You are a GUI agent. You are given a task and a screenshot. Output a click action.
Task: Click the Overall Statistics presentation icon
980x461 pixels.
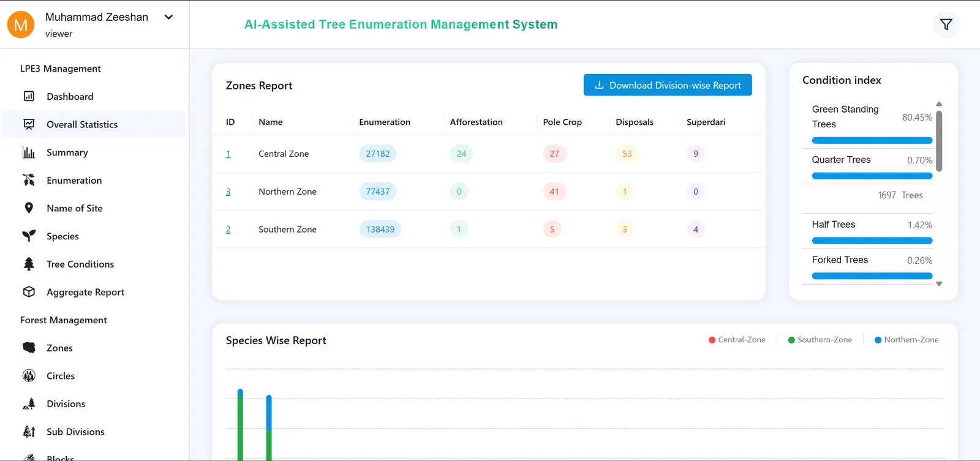29,124
